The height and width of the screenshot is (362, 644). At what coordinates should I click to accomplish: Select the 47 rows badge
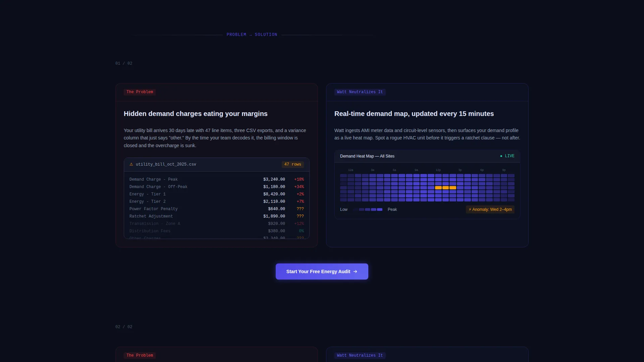(292, 165)
